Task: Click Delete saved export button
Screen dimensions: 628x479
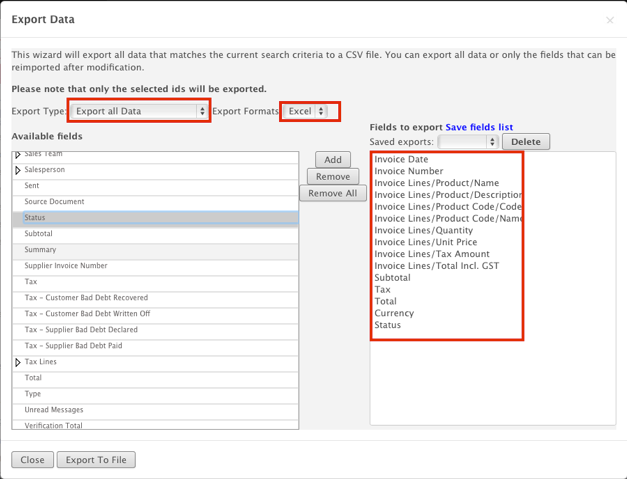Action: (x=525, y=142)
